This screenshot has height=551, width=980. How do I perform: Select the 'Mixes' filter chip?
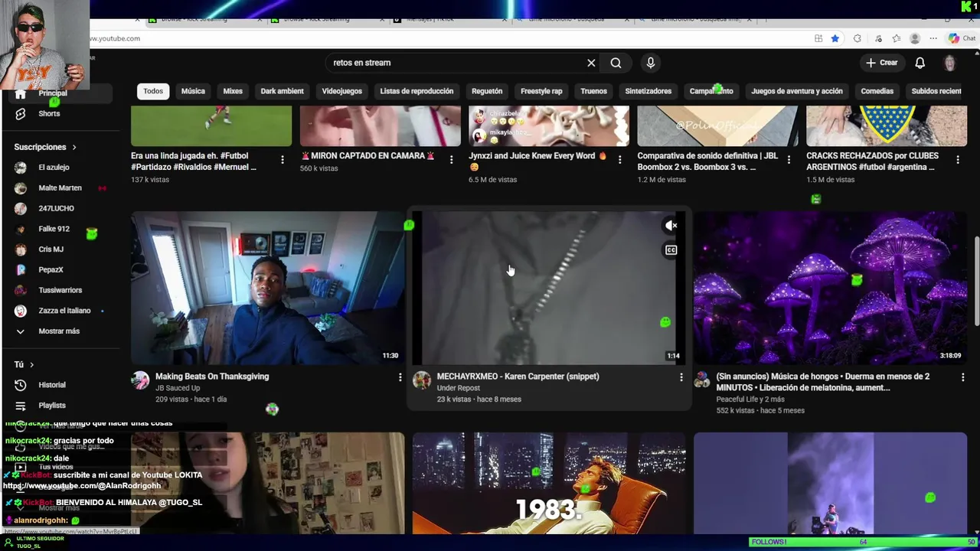tap(233, 91)
